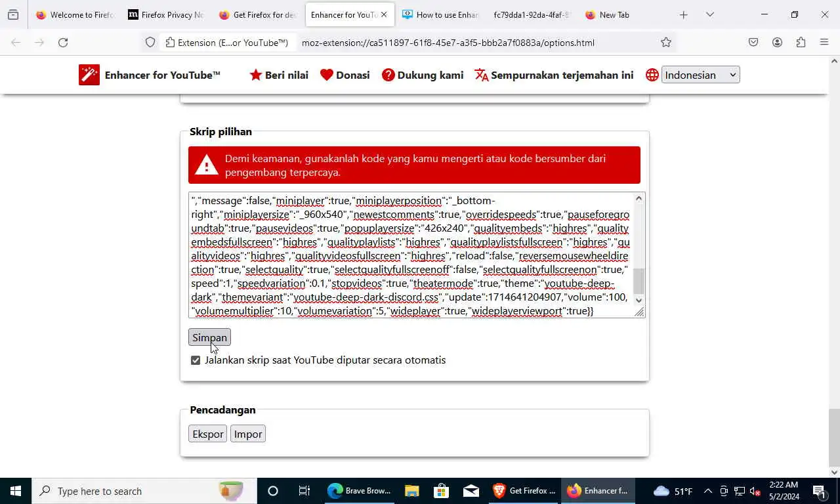Expand the list all tabs chevron

click(x=709, y=14)
